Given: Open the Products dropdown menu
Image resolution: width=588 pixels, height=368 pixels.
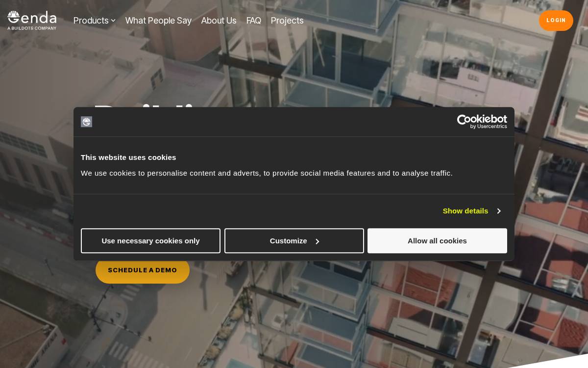Looking at the screenshot, I should pyautogui.click(x=94, y=21).
